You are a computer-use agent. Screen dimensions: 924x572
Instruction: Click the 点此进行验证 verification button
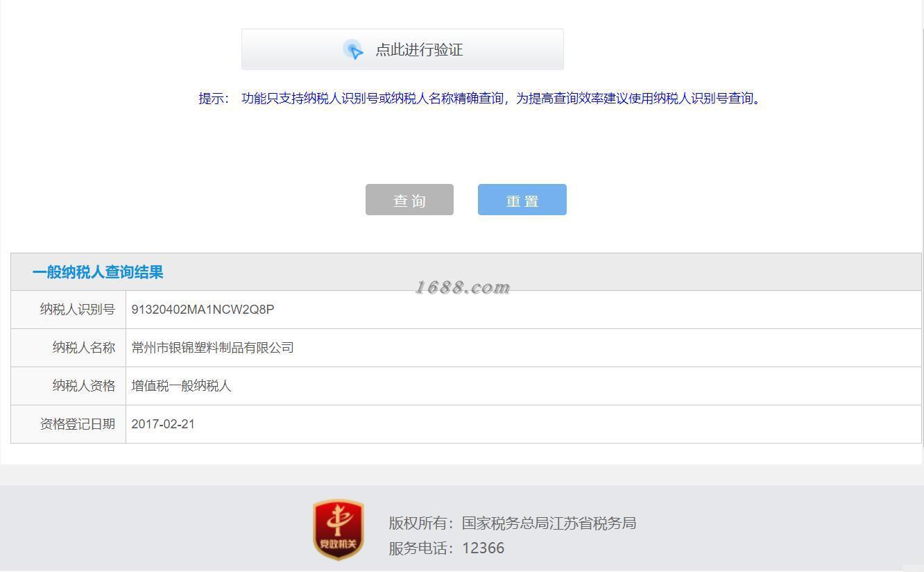(402, 49)
